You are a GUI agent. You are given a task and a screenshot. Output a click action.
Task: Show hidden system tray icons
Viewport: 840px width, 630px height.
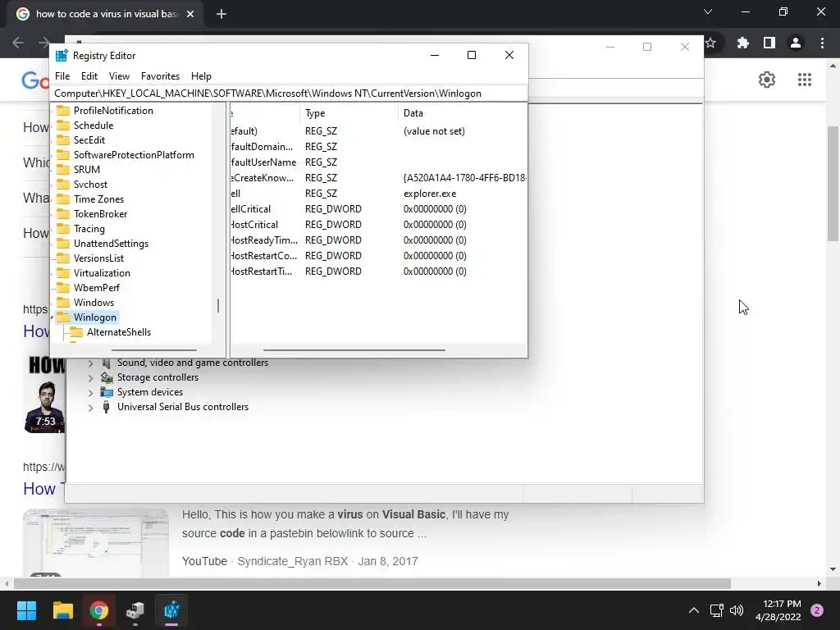coord(694,610)
